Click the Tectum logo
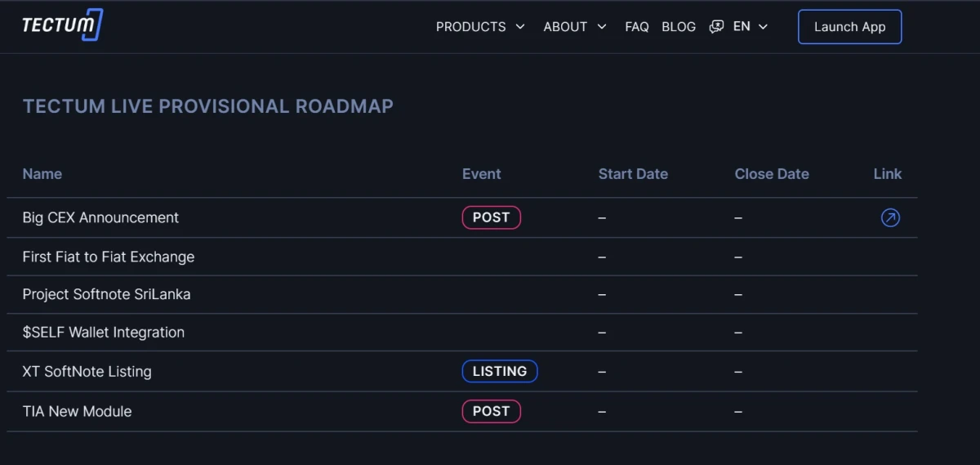 [x=63, y=25]
